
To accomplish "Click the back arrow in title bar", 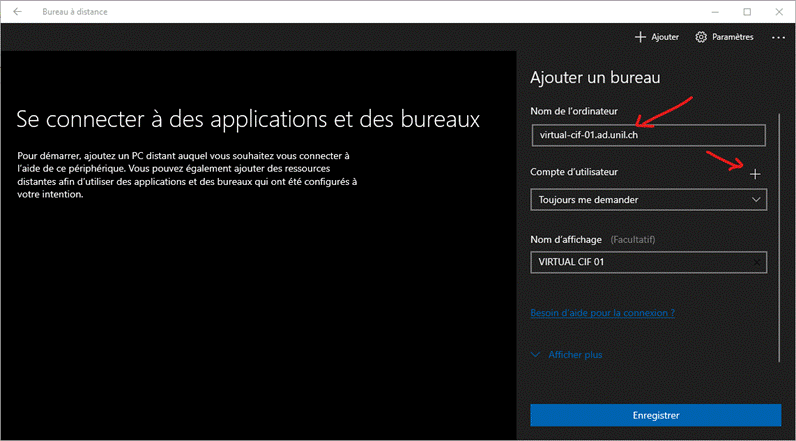I will pos(17,11).
